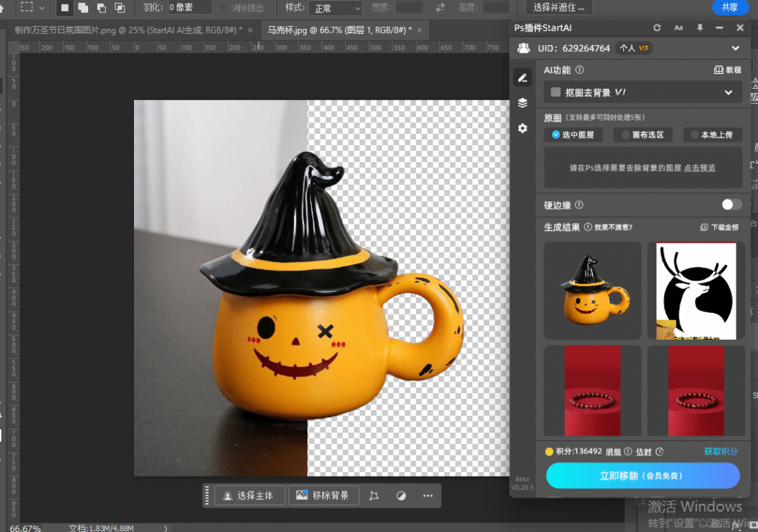The width and height of the screenshot is (758, 532).
Task: Click the Aa font size icon
Action: click(x=678, y=28)
